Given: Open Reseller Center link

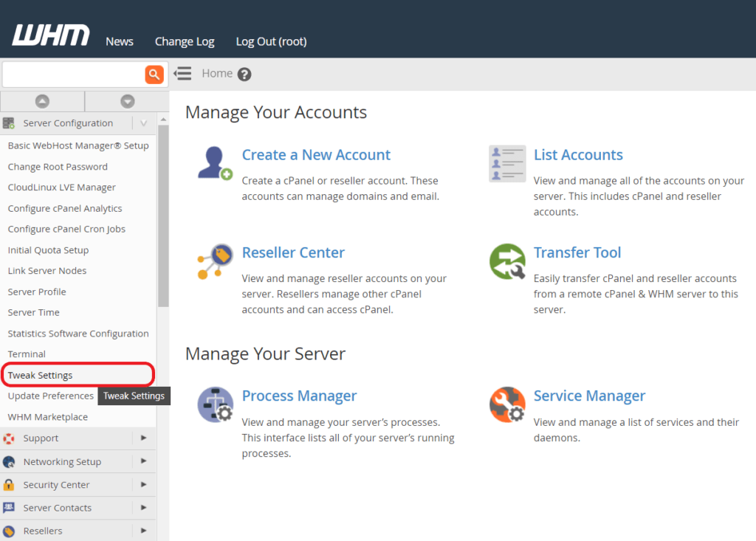Looking at the screenshot, I should (x=293, y=252).
